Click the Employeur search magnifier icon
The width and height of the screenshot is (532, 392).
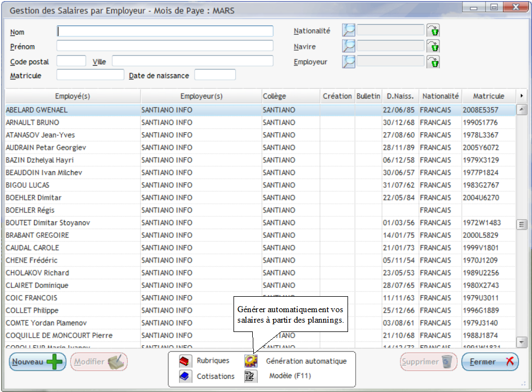pyautogui.click(x=349, y=62)
